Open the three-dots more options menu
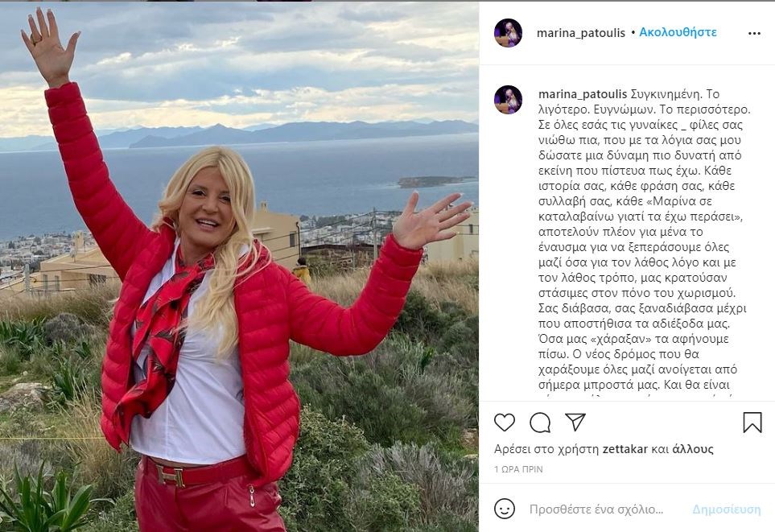 click(754, 33)
